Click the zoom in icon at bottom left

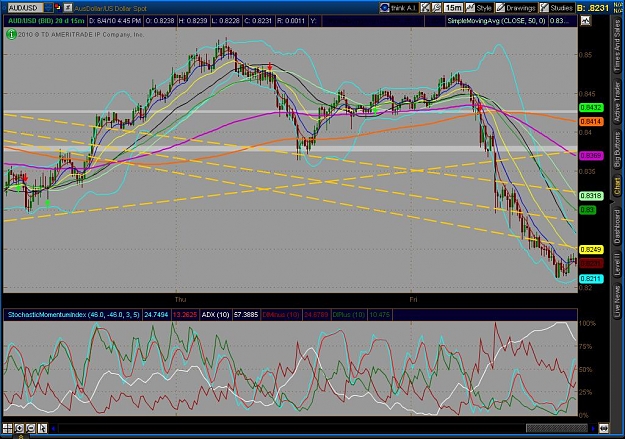click(x=19, y=428)
